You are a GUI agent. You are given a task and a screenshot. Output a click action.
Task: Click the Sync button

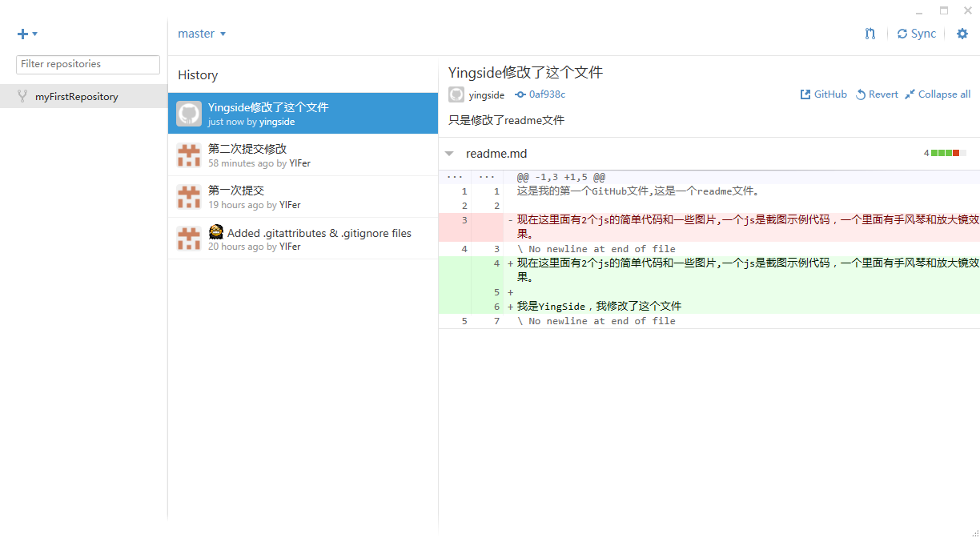pyautogui.click(x=917, y=34)
